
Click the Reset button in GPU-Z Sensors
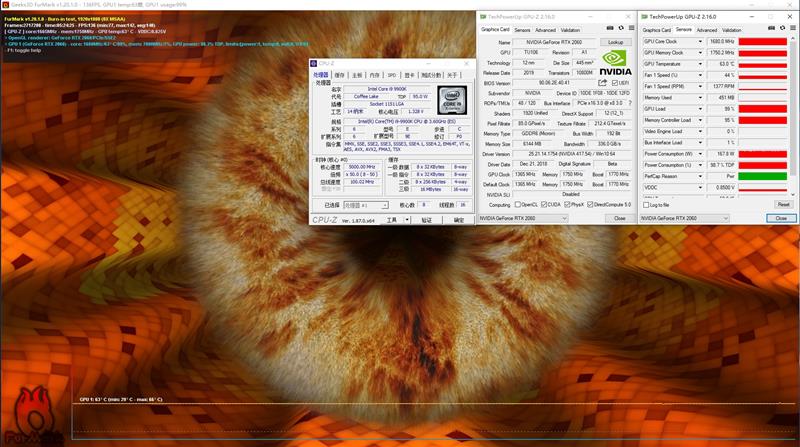point(783,204)
